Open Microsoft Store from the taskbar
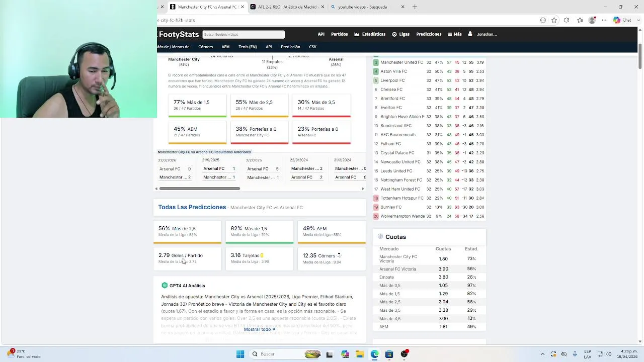Screen dimensions: 644x362 (x=389, y=354)
